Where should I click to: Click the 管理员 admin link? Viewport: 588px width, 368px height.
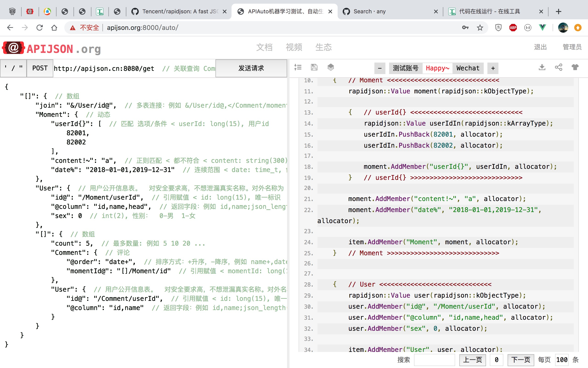click(572, 47)
